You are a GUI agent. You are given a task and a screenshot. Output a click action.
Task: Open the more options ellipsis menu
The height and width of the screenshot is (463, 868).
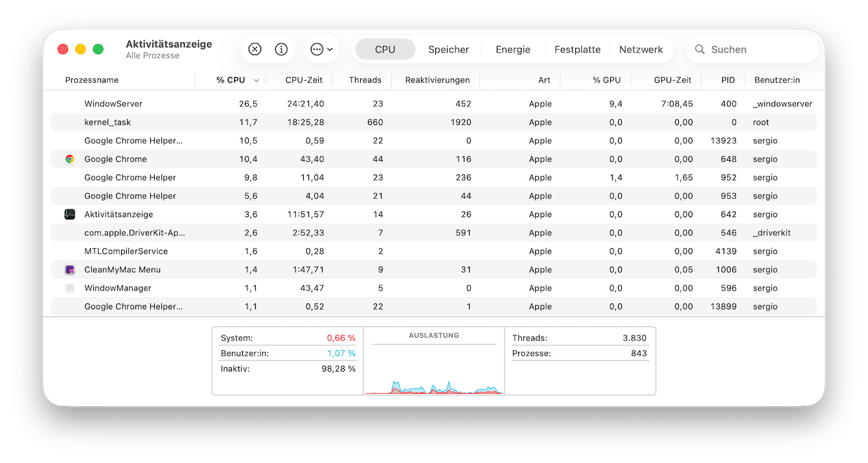point(321,49)
